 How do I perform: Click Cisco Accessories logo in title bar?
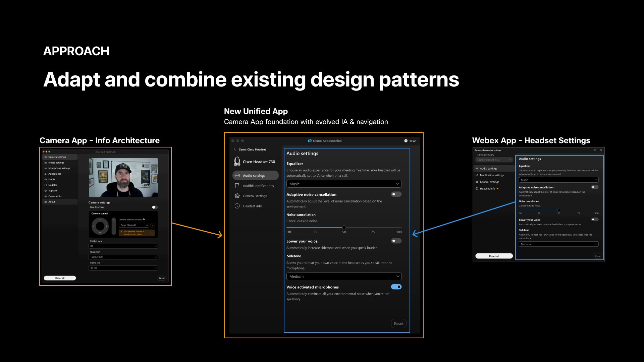(310, 141)
